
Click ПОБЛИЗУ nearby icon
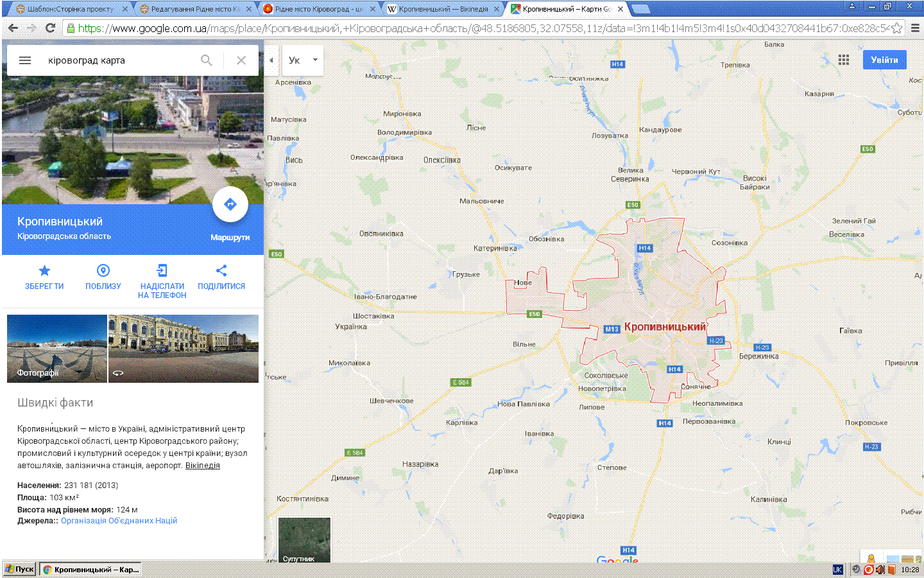pyautogui.click(x=103, y=277)
